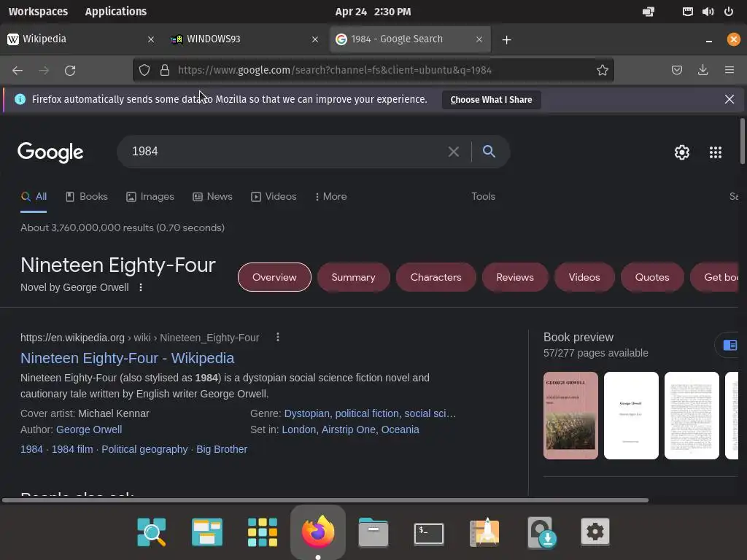Submit search with magnifier button
Viewport: 747px width, 560px height.
tap(489, 152)
